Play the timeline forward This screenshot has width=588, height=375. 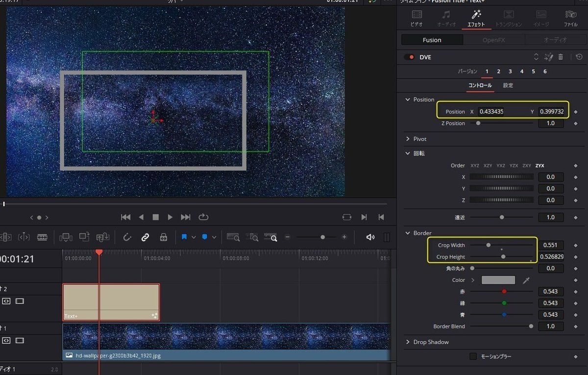tap(170, 217)
